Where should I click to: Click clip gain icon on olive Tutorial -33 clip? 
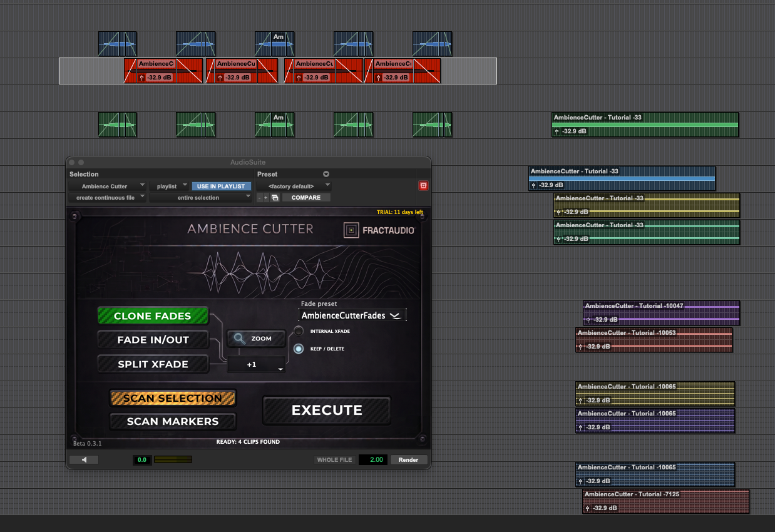[x=559, y=212]
